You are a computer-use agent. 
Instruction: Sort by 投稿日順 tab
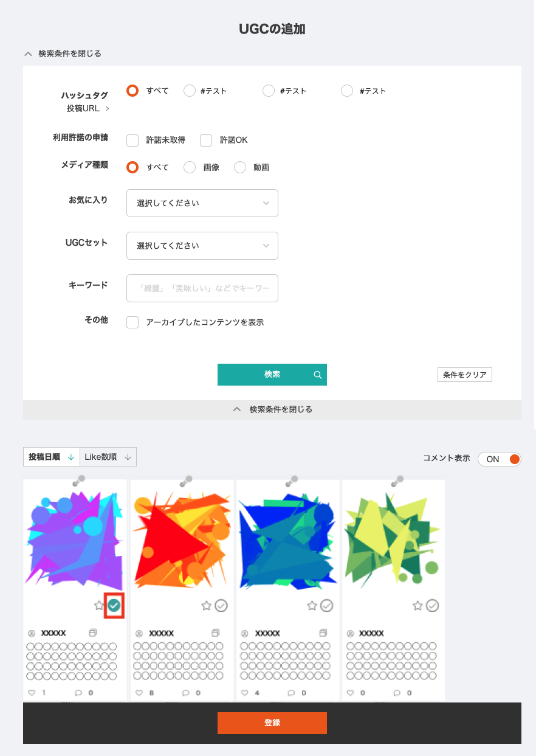[x=52, y=457]
